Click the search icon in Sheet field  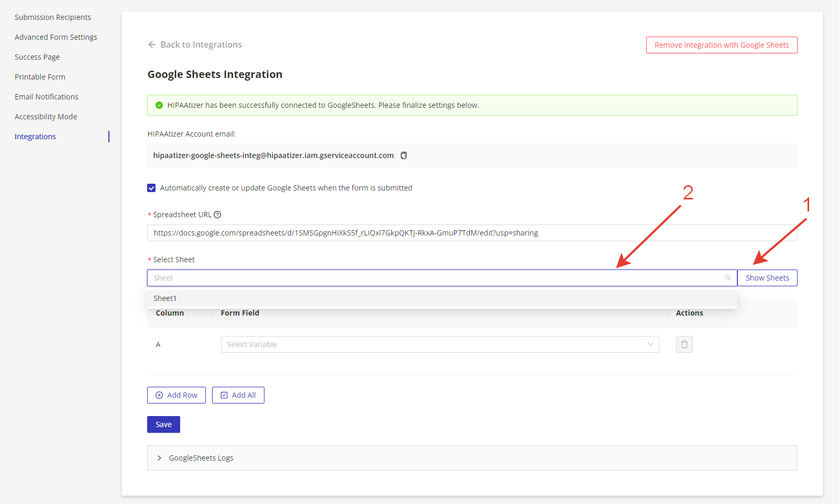728,278
